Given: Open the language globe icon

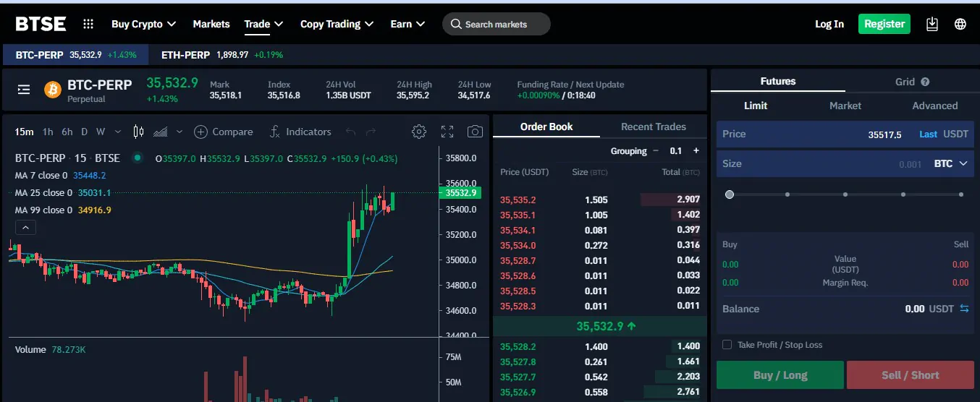Looking at the screenshot, I should pyautogui.click(x=960, y=24).
